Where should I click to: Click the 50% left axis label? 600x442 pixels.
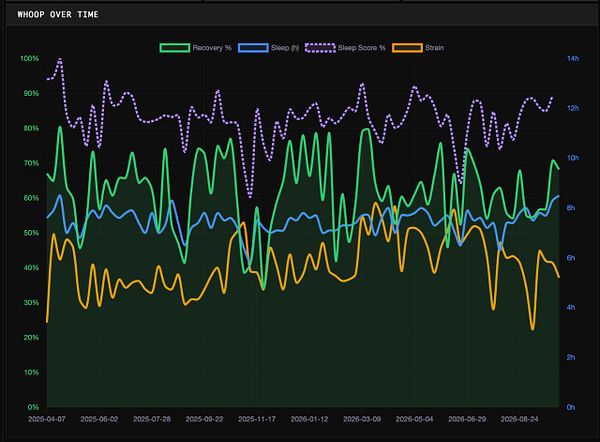click(x=31, y=233)
